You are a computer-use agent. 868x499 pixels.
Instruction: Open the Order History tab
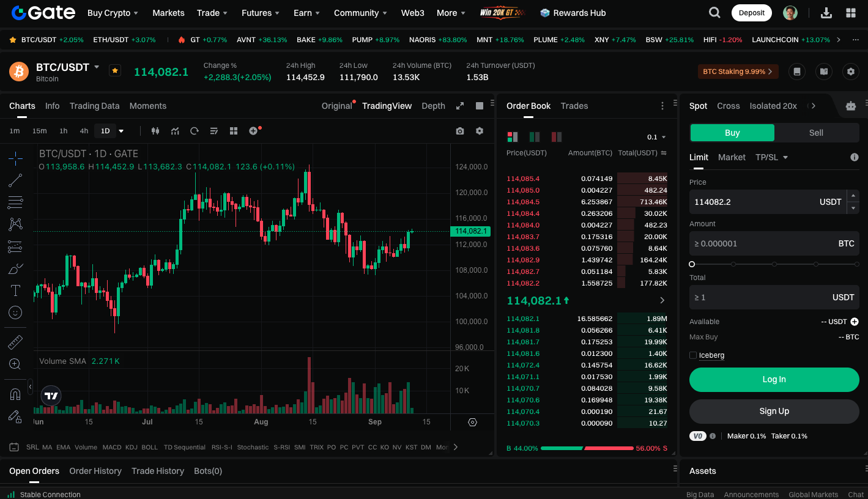[x=95, y=471]
